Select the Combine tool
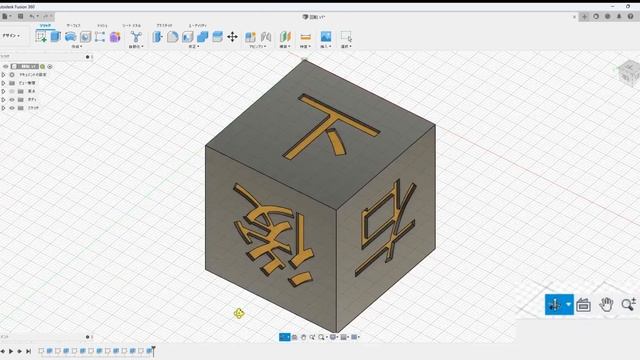This screenshot has height=360, width=640. [x=202, y=37]
